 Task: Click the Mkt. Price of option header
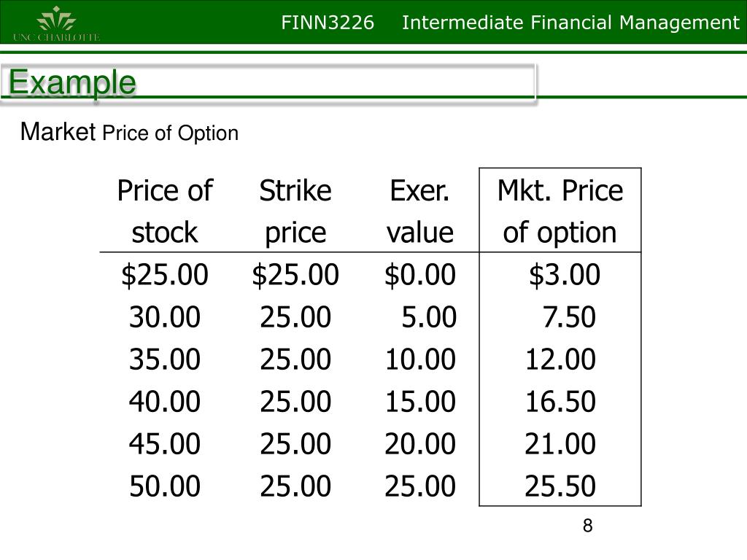tap(560, 211)
